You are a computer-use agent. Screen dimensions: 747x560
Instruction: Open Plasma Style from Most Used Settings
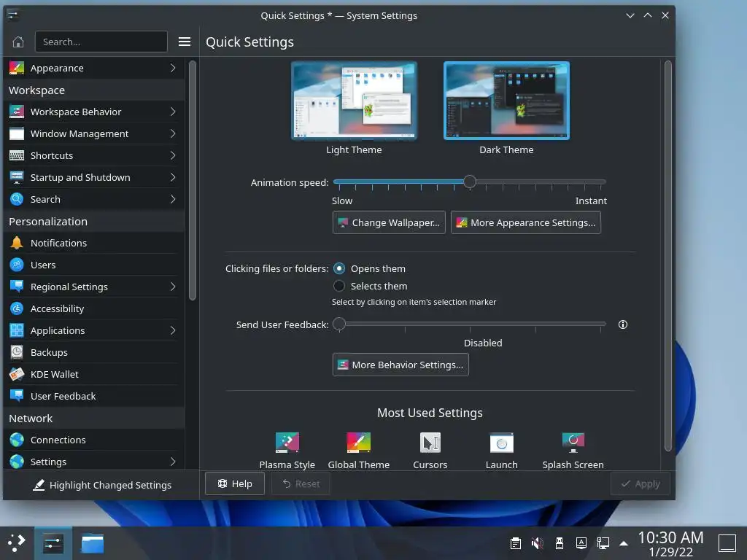point(287,451)
